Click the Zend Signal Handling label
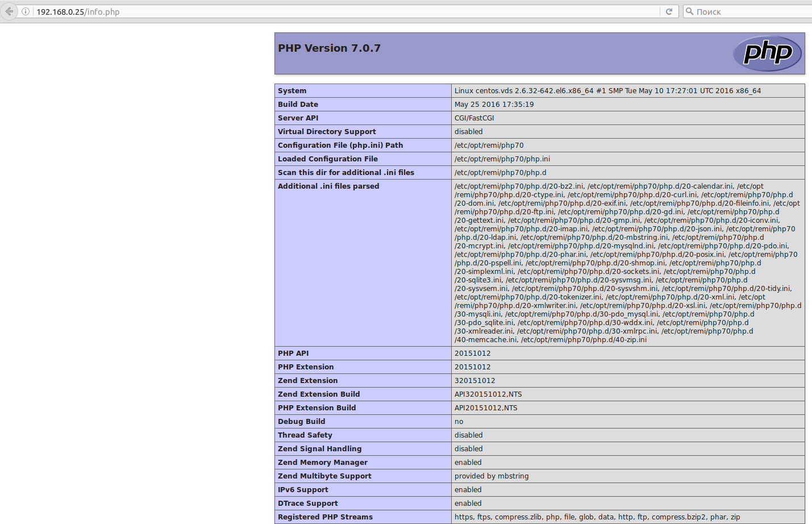The height and width of the screenshot is (524, 812). [x=319, y=449]
